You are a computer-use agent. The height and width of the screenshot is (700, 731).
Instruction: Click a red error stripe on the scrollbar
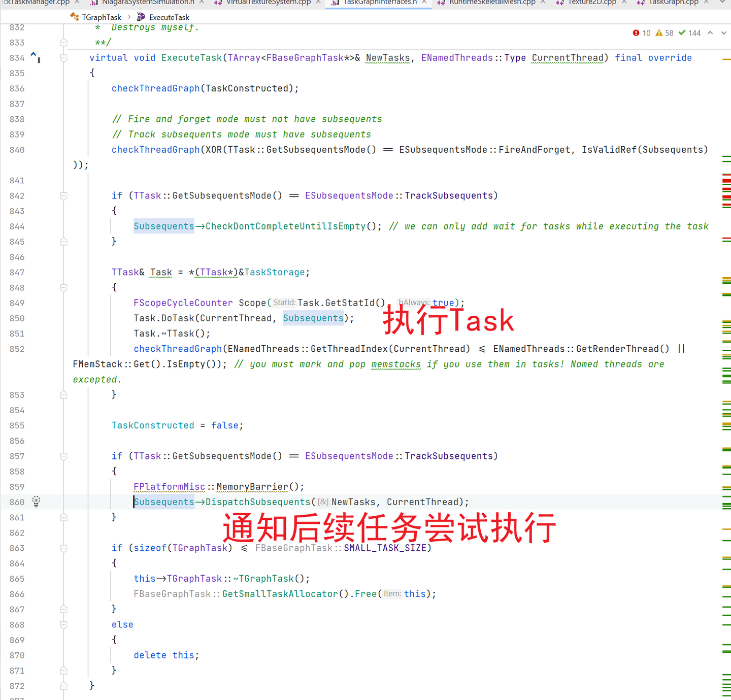tap(726, 180)
